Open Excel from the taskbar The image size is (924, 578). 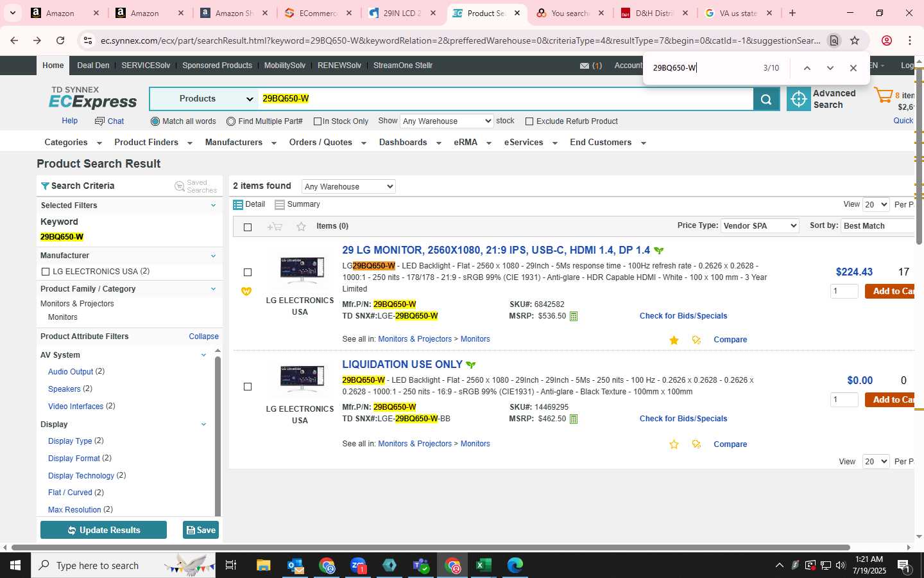[483, 565]
